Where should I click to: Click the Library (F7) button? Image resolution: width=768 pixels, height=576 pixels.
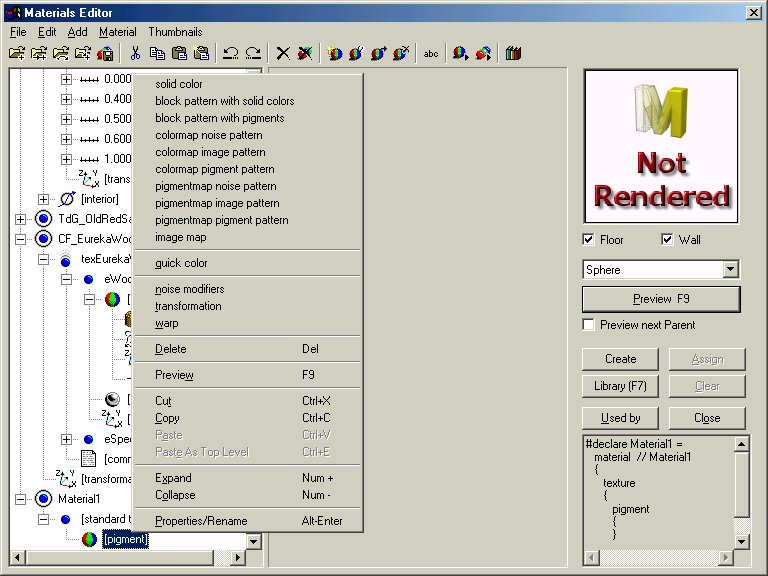[x=620, y=386]
